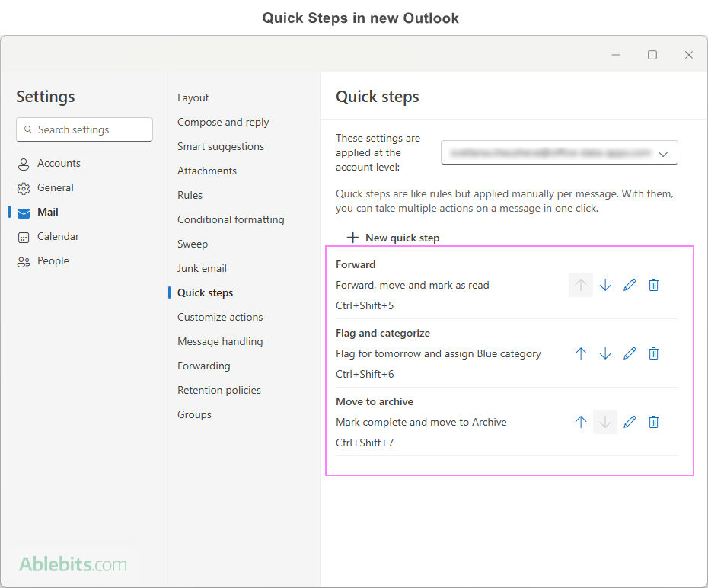The width and height of the screenshot is (708, 588).
Task: Edit the Forward quick step
Action: point(630,285)
